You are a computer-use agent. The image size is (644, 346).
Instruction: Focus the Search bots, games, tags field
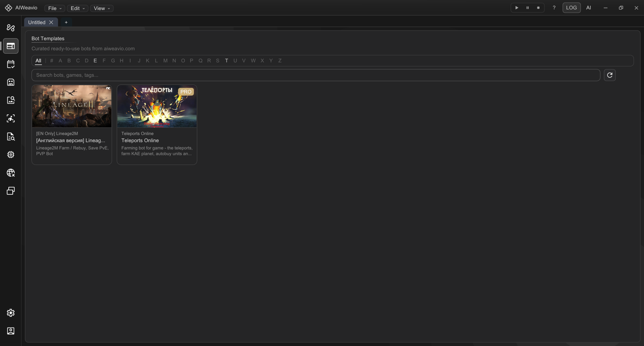(x=316, y=75)
